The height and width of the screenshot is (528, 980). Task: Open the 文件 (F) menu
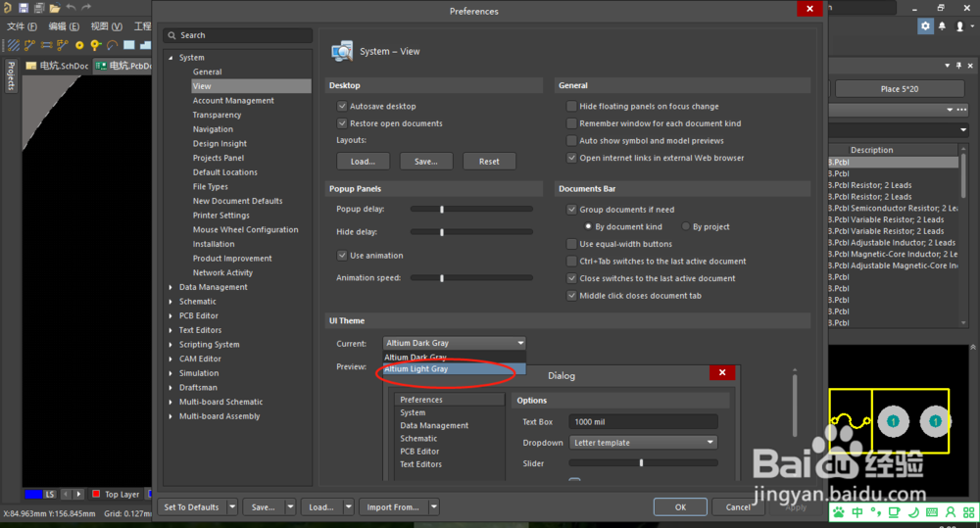point(22,26)
